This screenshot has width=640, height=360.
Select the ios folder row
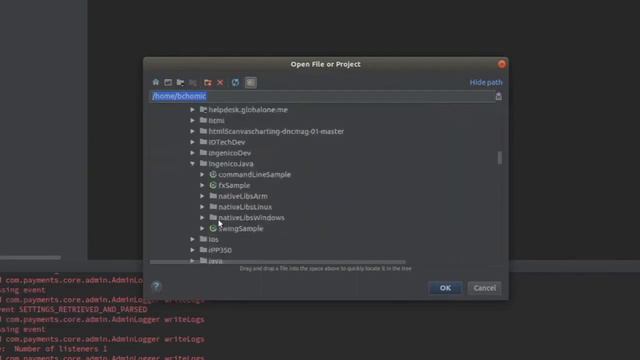(213, 240)
